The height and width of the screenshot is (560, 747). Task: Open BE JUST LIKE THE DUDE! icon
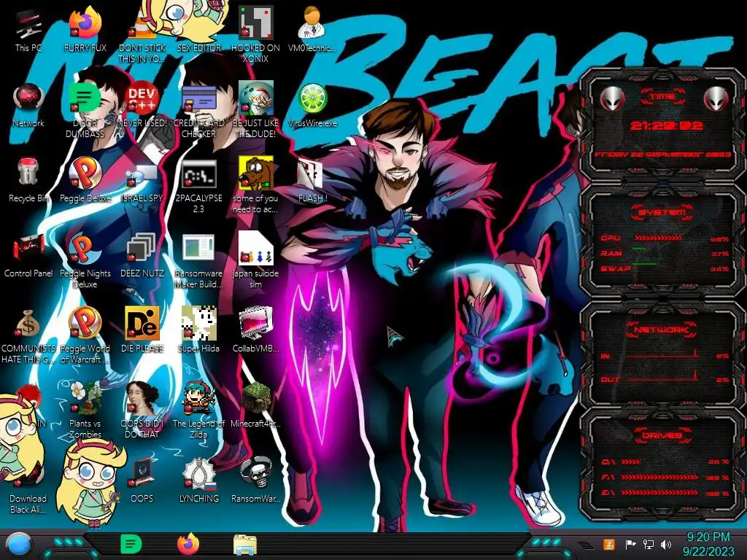click(x=255, y=111)
